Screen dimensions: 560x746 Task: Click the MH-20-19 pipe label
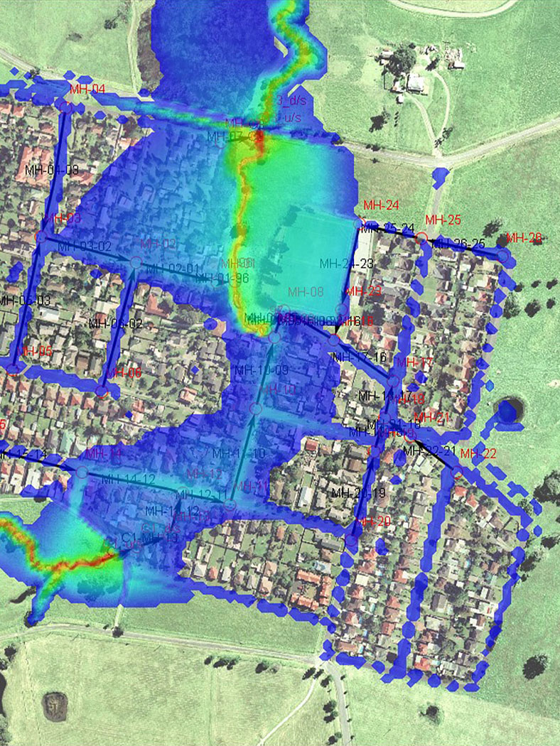(358, 493)
